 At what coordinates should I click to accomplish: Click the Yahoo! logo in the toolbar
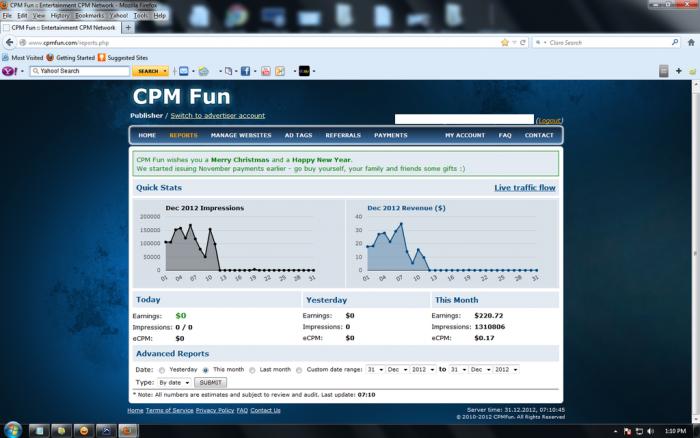pyautogui.click(x=9, y=71)
